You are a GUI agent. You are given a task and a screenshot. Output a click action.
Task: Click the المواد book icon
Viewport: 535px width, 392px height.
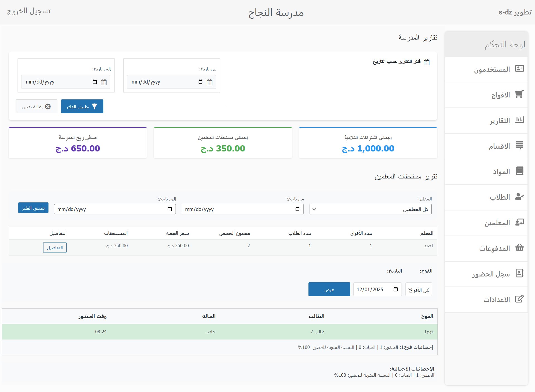click(519, 171)
